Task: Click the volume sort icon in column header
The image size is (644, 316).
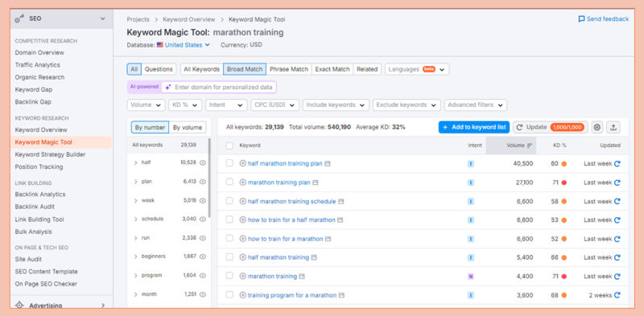Action: (x=530, y=146)
